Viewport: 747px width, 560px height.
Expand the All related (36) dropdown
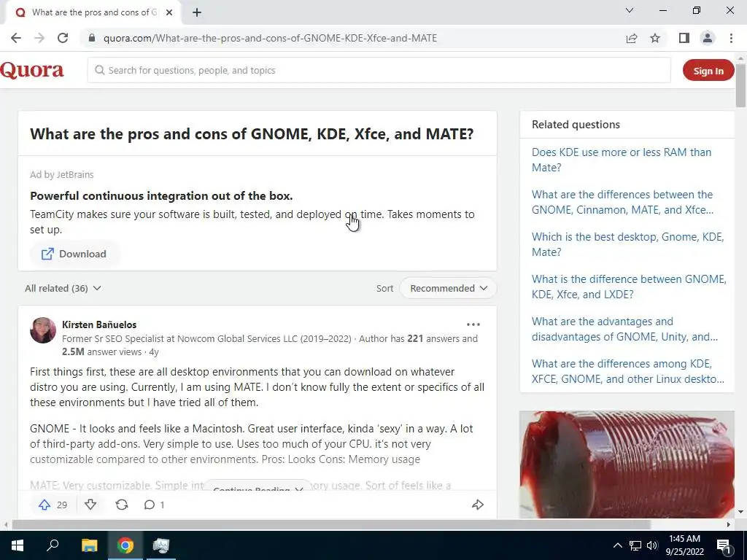[x=63, y=289]
